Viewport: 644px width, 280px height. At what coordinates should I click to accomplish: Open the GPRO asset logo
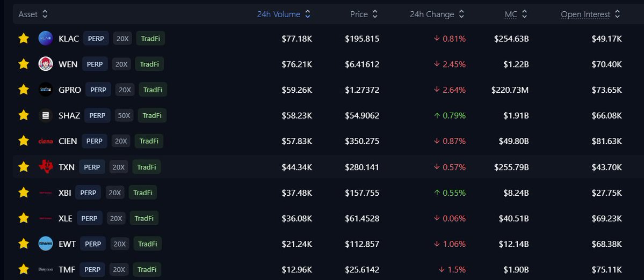[x=46, y=90]
